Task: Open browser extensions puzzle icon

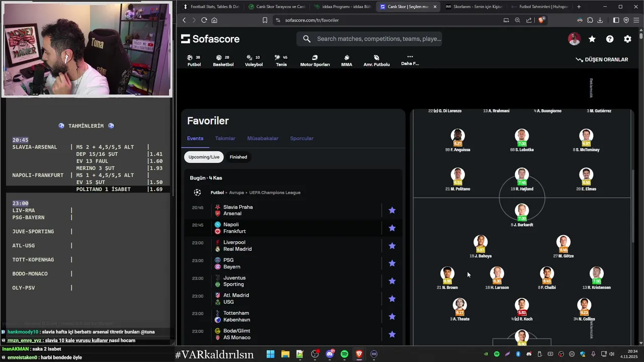Action: pyautogui.click(x=590, y=20)
